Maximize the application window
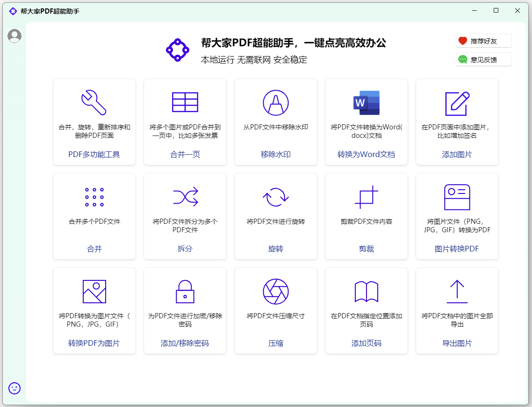The height and width of the screenshot is (407, 532). pos(496,10)
